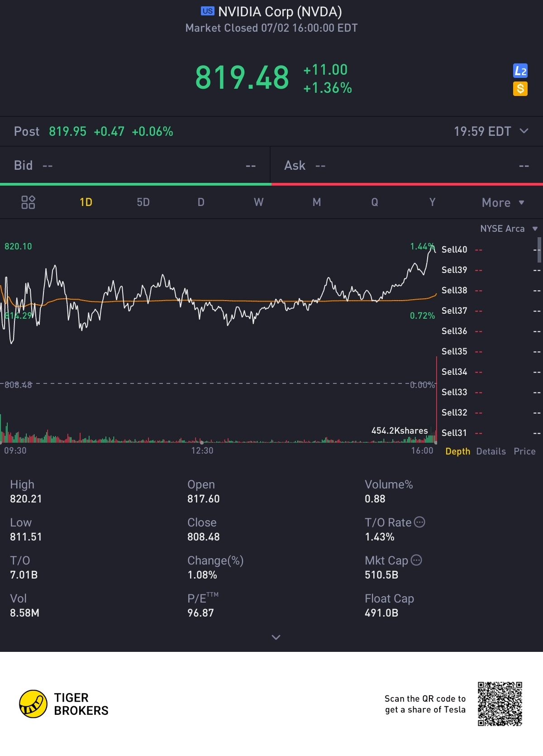Screen dimensions: 543x756
Task: Tap the Vol 8.58M value
Action: point(24,613)
